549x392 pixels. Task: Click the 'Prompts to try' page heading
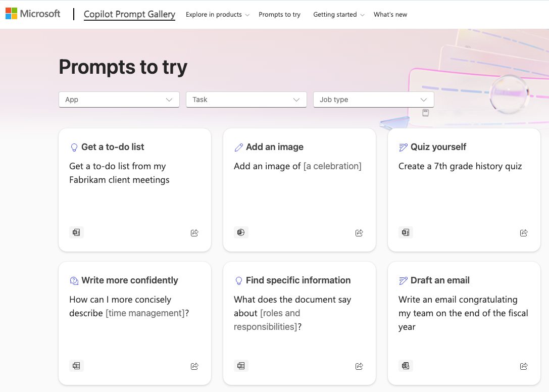[123, 67]
